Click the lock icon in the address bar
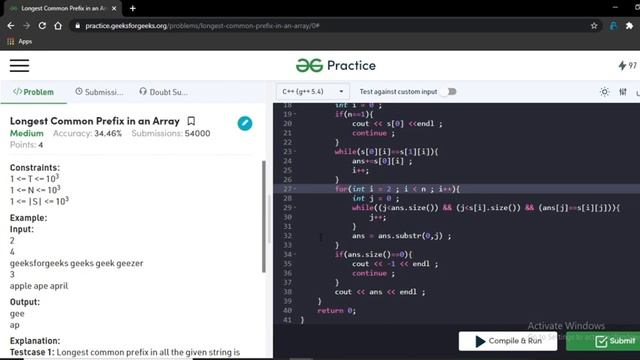Screen dimensions: 640x360 coord(78,26)
